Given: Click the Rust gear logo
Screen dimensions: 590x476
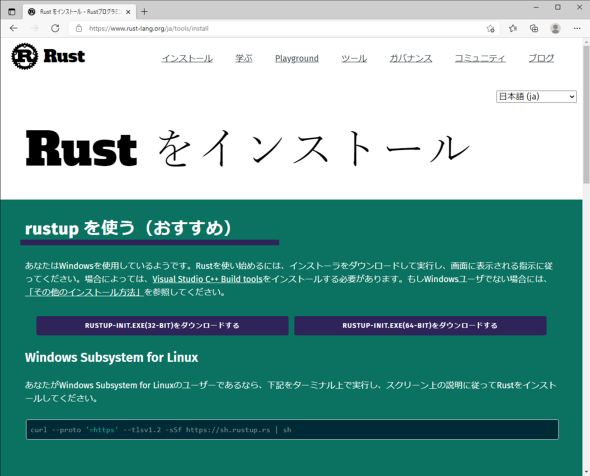Looking at the screenshot, I should click(24, 56).
